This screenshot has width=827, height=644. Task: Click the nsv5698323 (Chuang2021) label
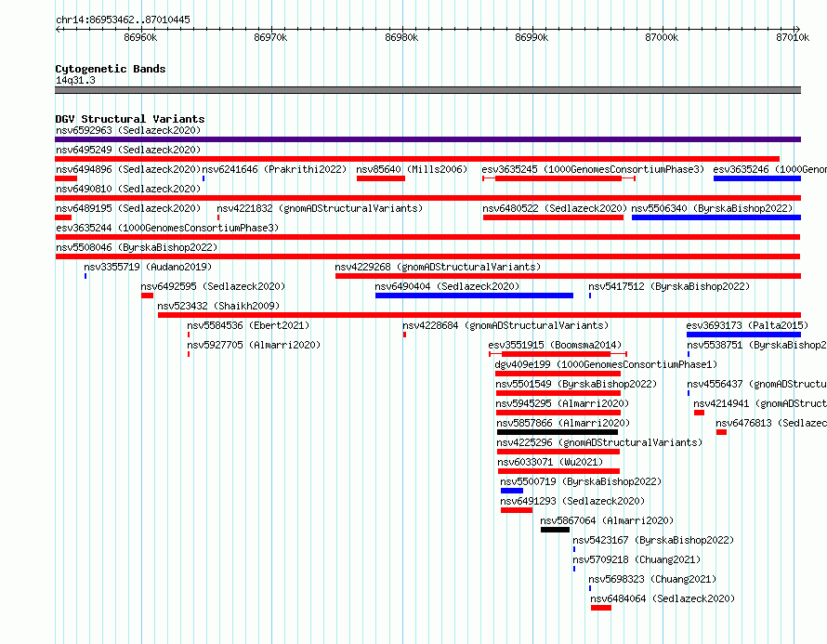[652, 579]
